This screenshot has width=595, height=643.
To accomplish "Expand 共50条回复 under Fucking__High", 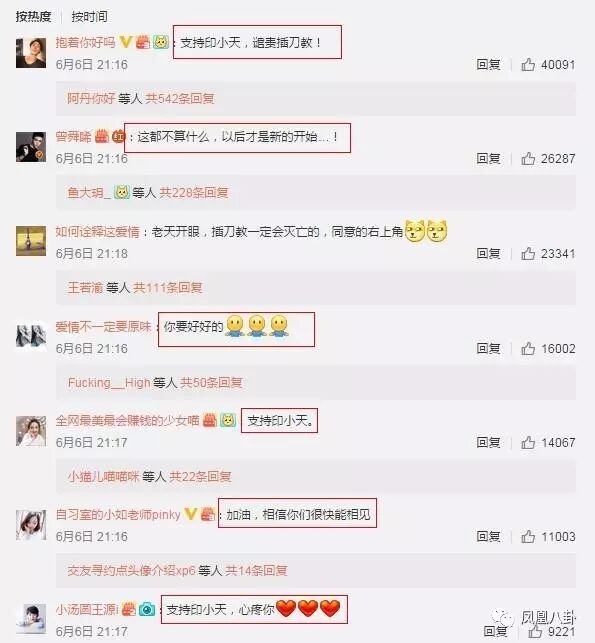I will pos(212,383).
